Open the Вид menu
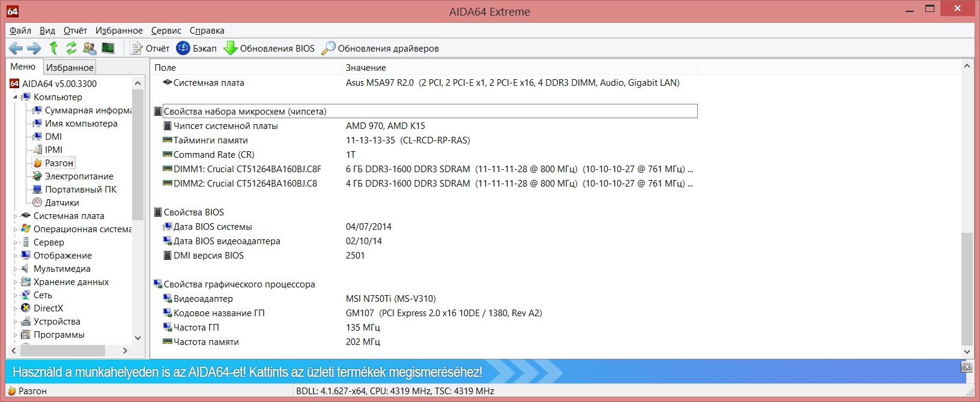The image size is (980, 402). click(x=47, y=30)
